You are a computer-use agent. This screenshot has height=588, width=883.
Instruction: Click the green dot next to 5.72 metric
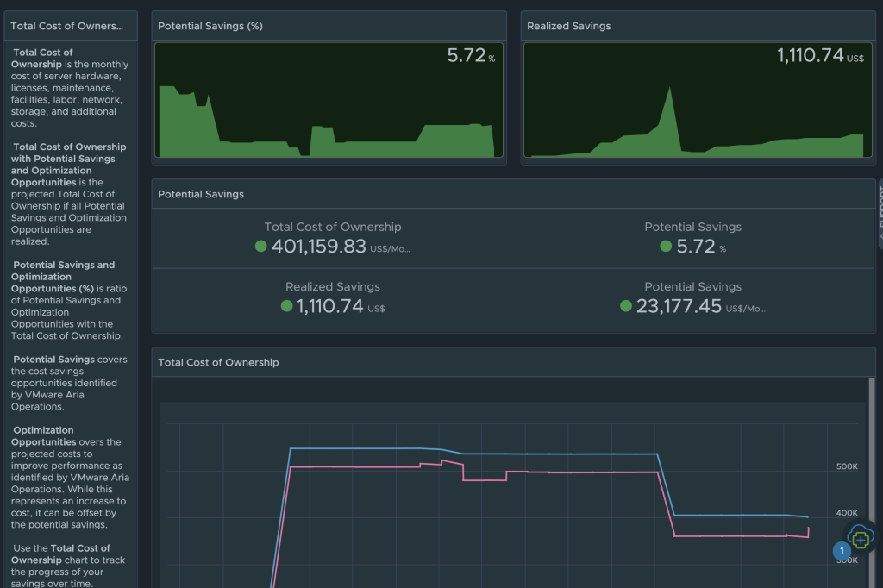(666, 247)
